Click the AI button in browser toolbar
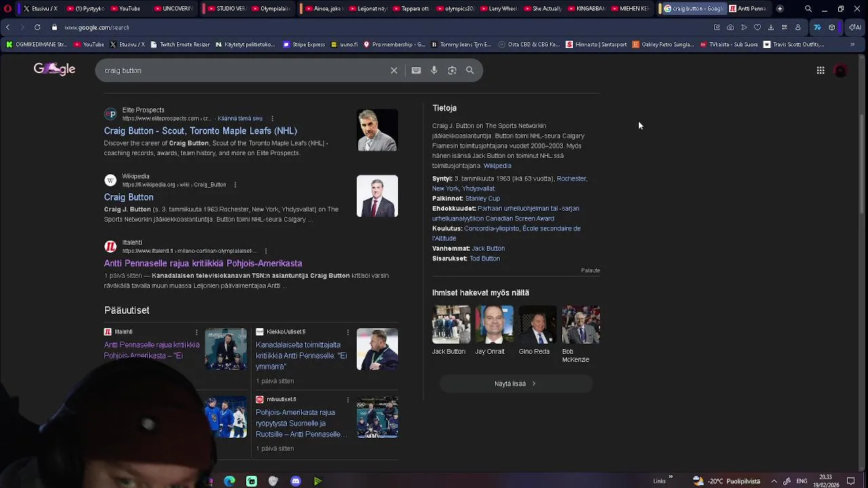Image resolution: width=868 pixels, height=488 pixels. pyautogui.click(x=856, y=27)
